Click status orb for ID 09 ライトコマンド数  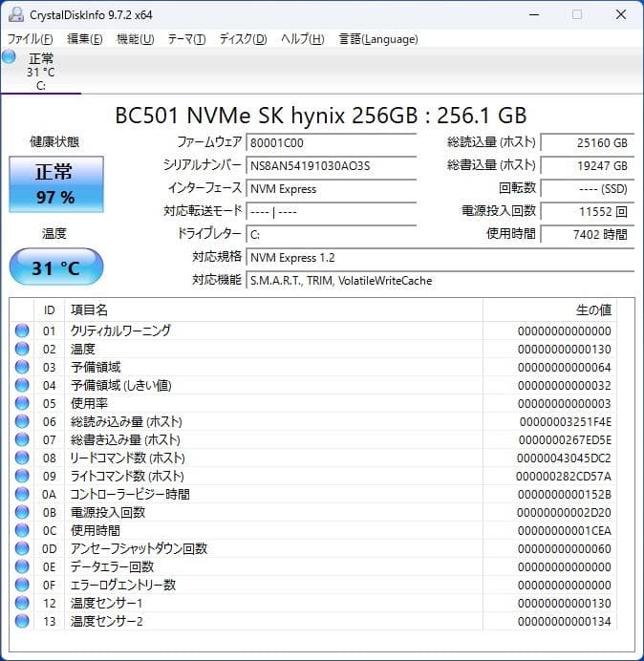22,476
